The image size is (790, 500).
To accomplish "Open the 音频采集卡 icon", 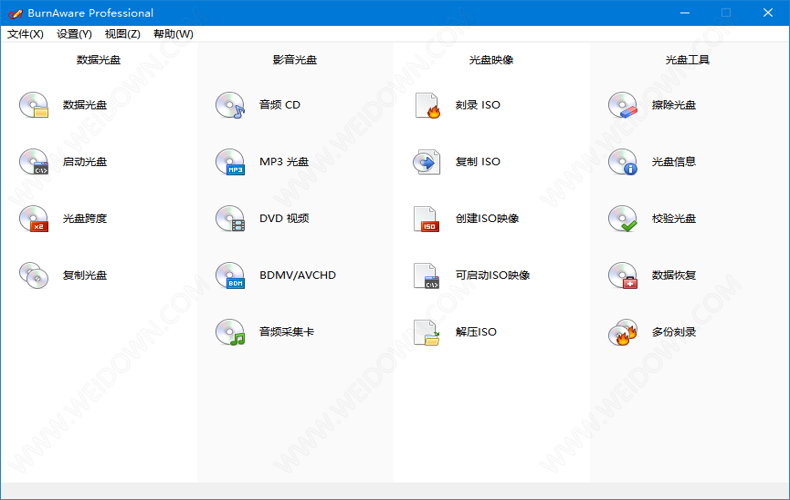I will click(230, 332).
